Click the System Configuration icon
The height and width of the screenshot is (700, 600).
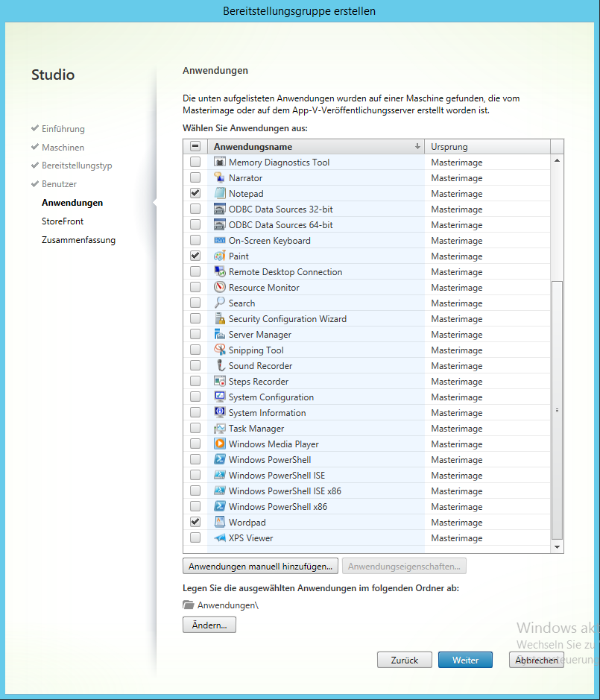(219, 397)
